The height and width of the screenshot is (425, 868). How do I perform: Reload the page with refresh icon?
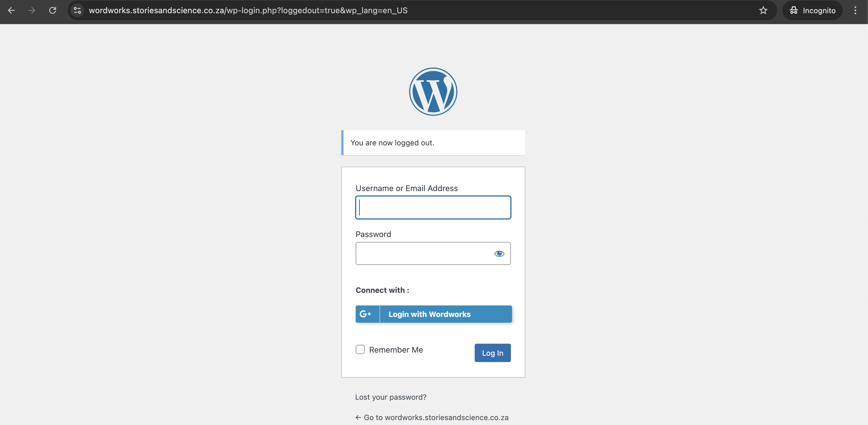pyautogui.click(x=53, y=10)
